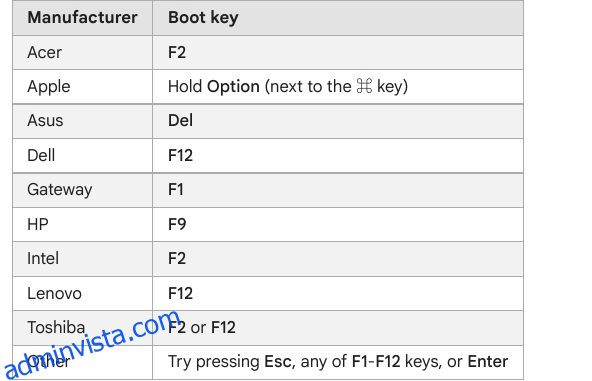Click the Boot key column header
Screen dimensions: 592x381
(338, 18)
